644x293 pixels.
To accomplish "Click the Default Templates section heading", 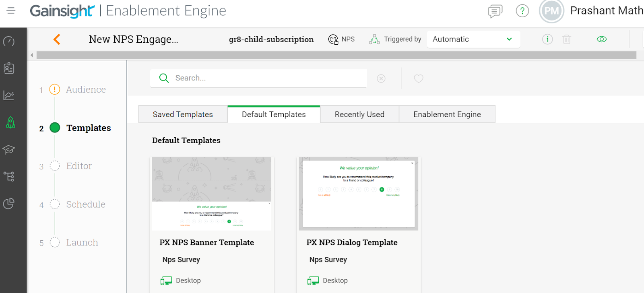I will (x=186, y=140).
